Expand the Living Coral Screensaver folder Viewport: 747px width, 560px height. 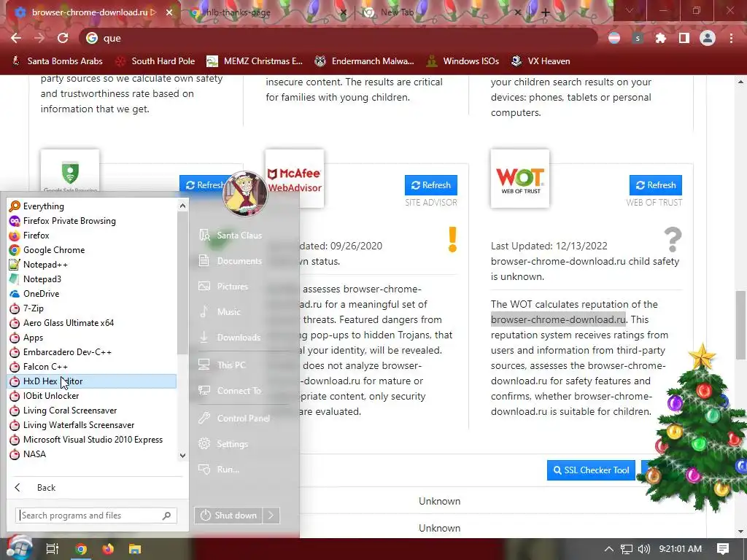[92, 411]
